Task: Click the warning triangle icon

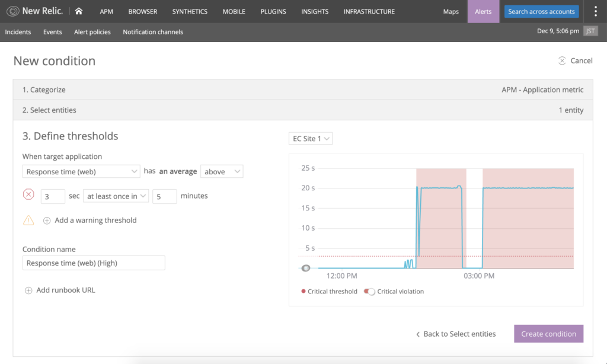Action: pyautogui.click(x=28, y=220)
